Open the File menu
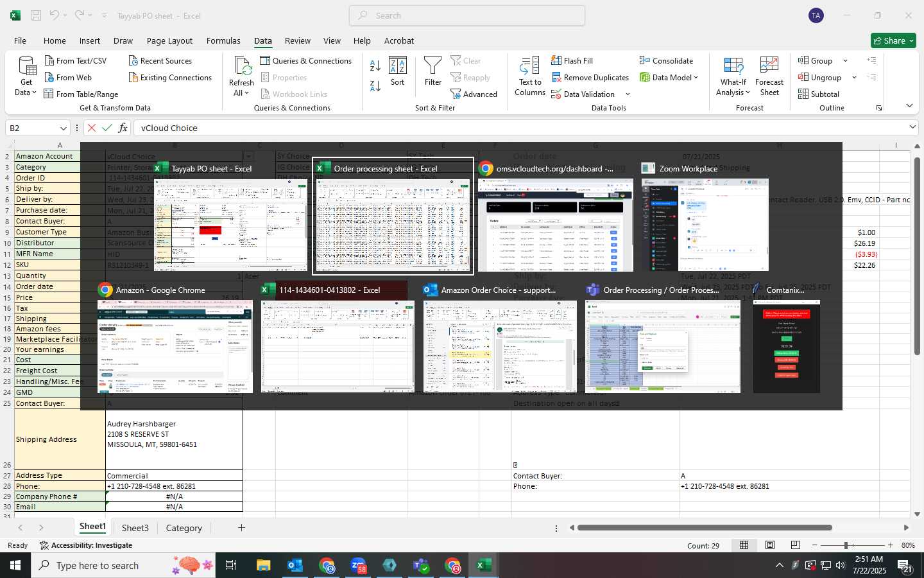Viewport: 924px width, 578px height. click(x=20, y=40)
